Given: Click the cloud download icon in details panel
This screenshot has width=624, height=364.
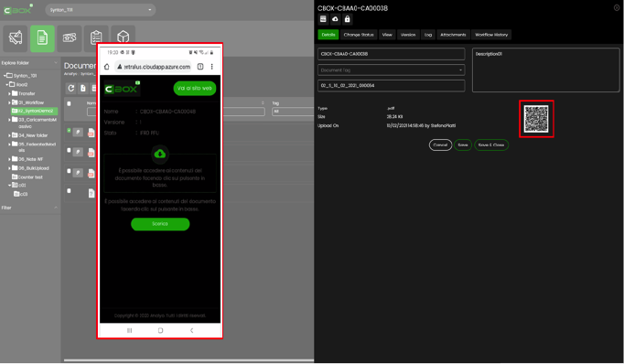Looking at the screenshot, I should tap(335, 19).
